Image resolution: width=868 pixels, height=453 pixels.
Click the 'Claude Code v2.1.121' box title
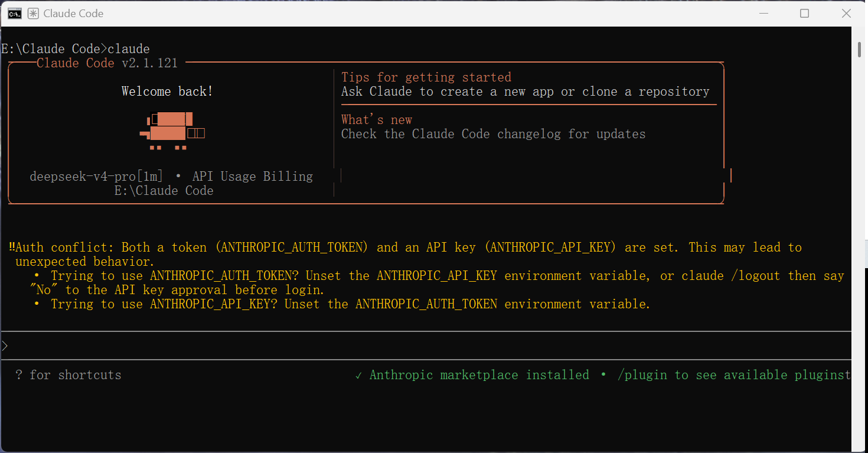(x=107, y=63)
